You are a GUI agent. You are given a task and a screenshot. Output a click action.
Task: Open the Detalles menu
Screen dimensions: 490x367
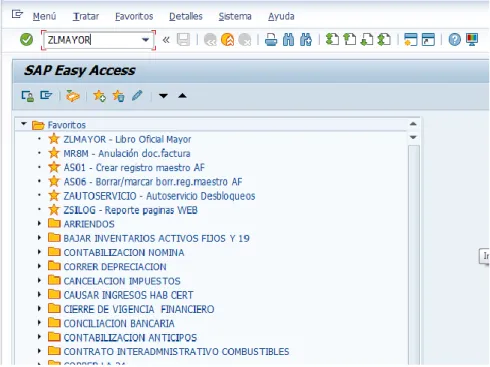pyautogui.click(x=186, y=16)
